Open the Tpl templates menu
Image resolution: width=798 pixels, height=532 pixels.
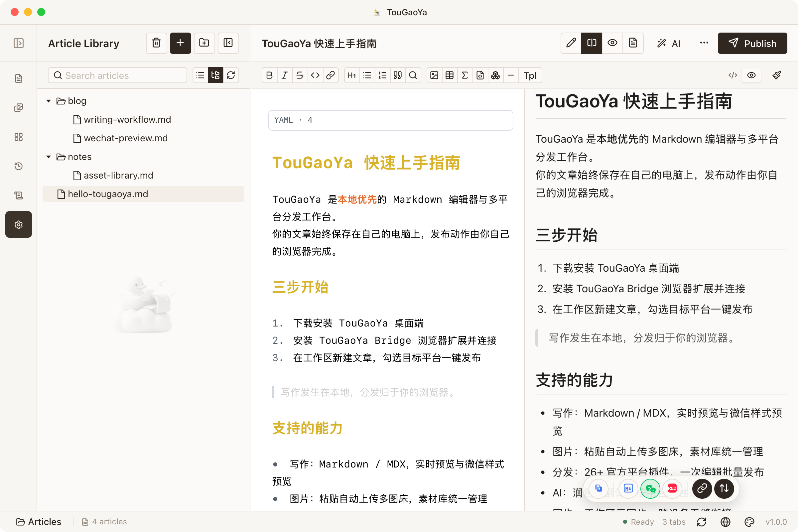(530, 75)
